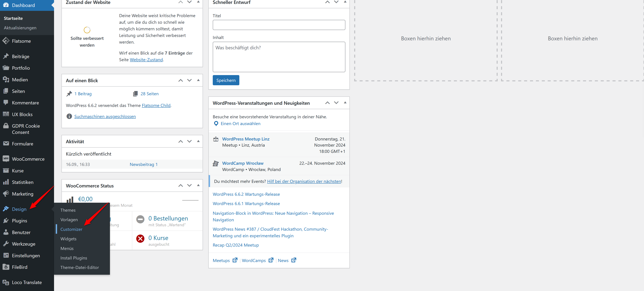This screenshot has width=644, height=291.
Task: Click the Benutzer user icon
Action: (x=6, y=232)
